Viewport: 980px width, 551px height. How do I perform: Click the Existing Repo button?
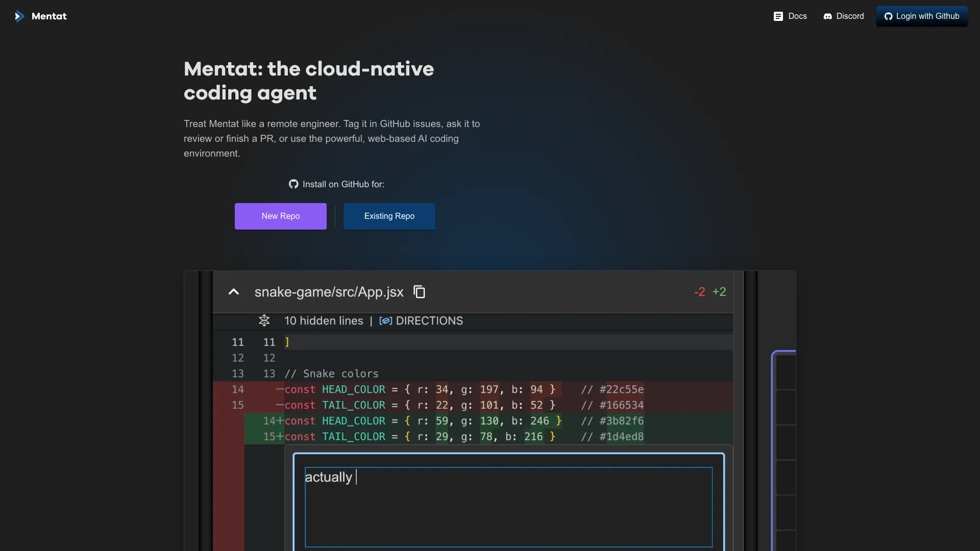tap(389, 216)
